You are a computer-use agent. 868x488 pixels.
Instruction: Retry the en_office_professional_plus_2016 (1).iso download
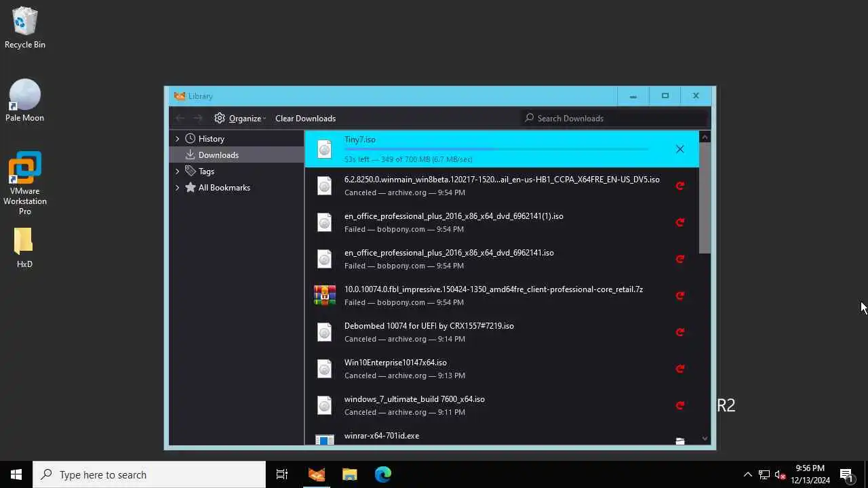coord(679,222)
